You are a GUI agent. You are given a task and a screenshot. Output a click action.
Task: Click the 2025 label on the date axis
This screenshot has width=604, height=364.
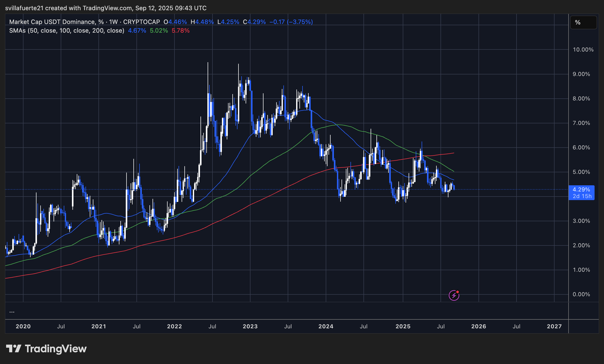403,326
